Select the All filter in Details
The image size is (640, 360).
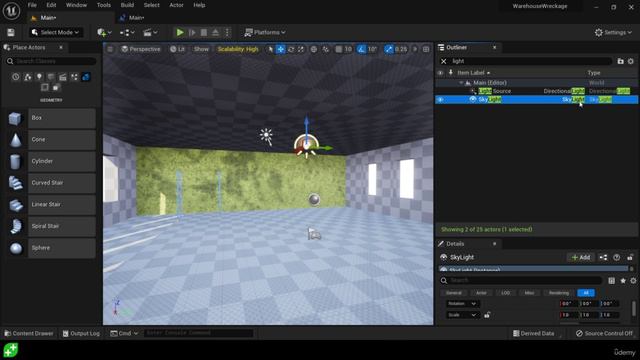tap(586, 293)
